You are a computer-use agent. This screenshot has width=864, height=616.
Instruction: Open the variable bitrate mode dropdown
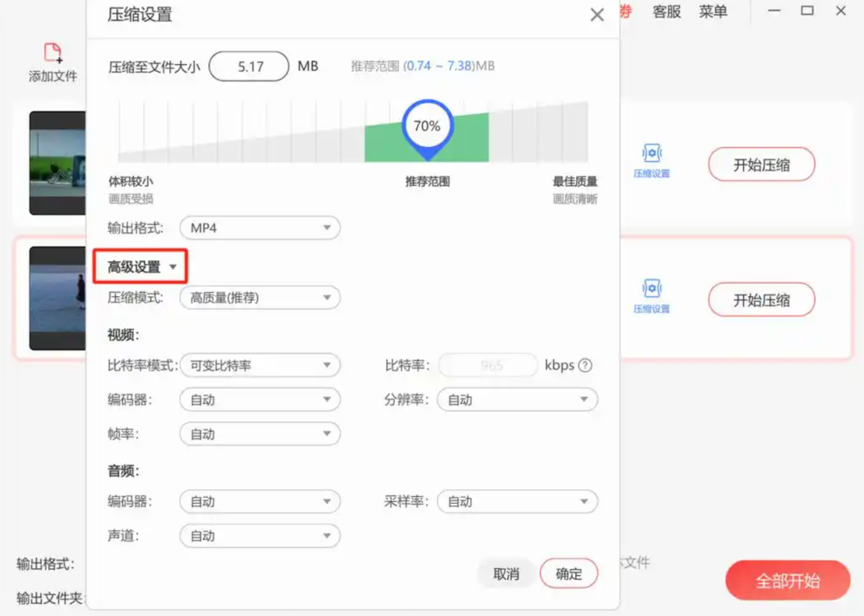(x=260, y=365)
